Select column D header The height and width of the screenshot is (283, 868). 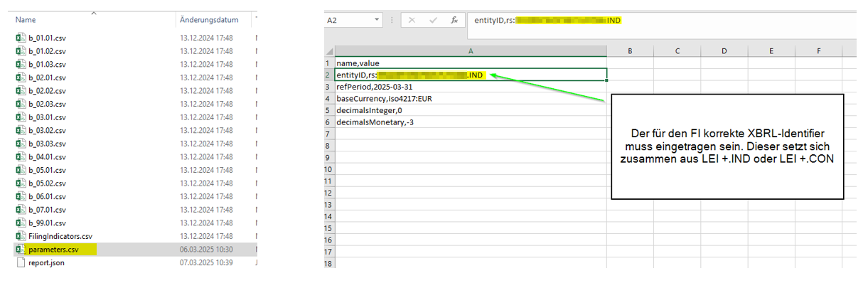tap(724, 51)
